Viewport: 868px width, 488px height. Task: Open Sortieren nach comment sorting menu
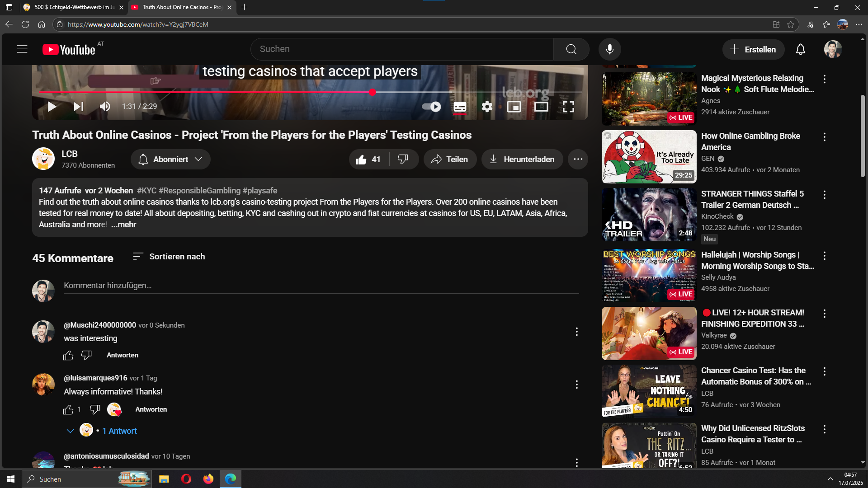pyautogui.click(x=169, y=257)
